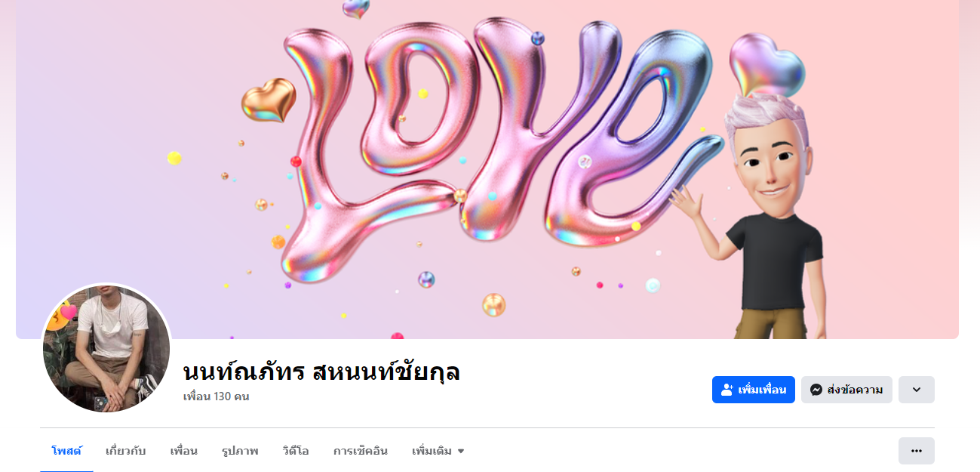Click the add friend person icon

pyautogui.click(x=727, y=390)
